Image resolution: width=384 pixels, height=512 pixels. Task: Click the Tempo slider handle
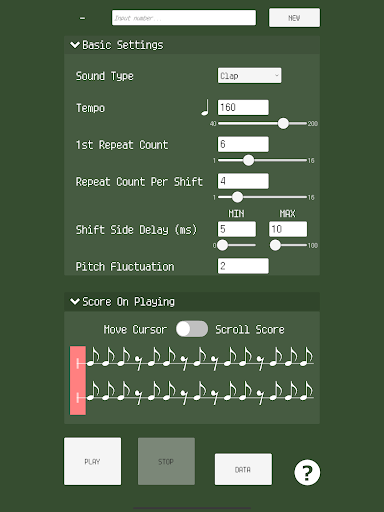click(x=283, y=123)
